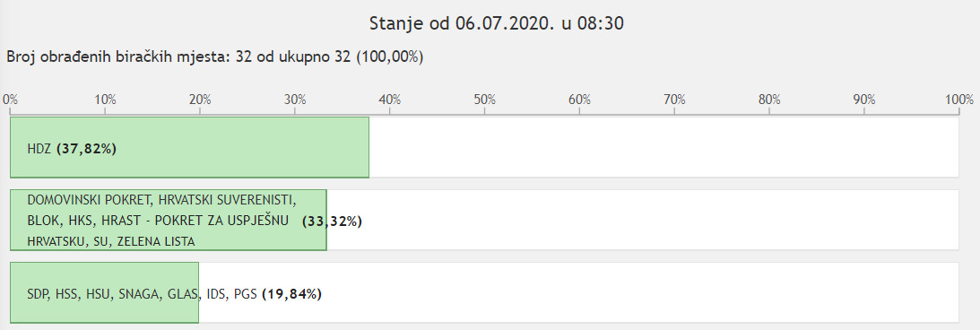
Task: Click the 50% axis tick label
Action: [485, 99]
